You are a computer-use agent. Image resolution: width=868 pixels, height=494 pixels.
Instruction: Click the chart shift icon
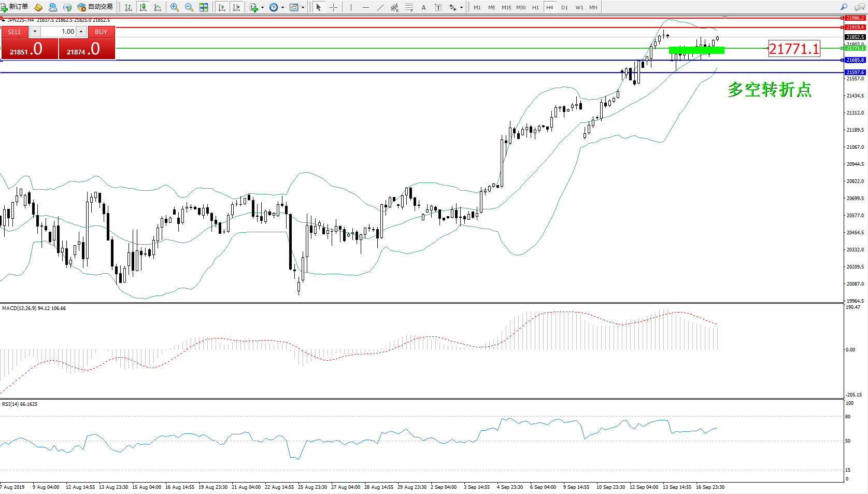point(236,7)
